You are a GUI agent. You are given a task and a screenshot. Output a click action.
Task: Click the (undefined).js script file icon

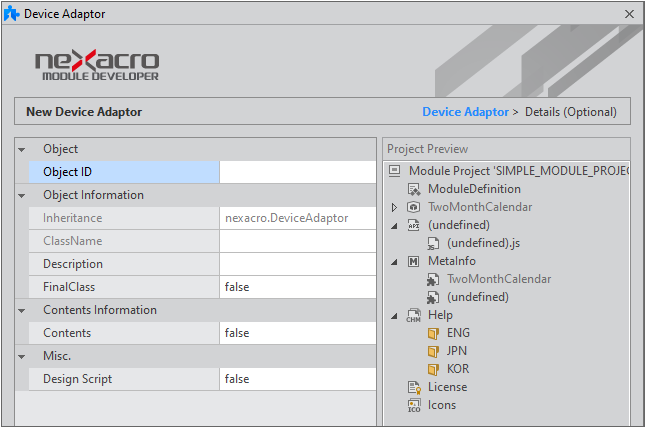pos(433,243)
